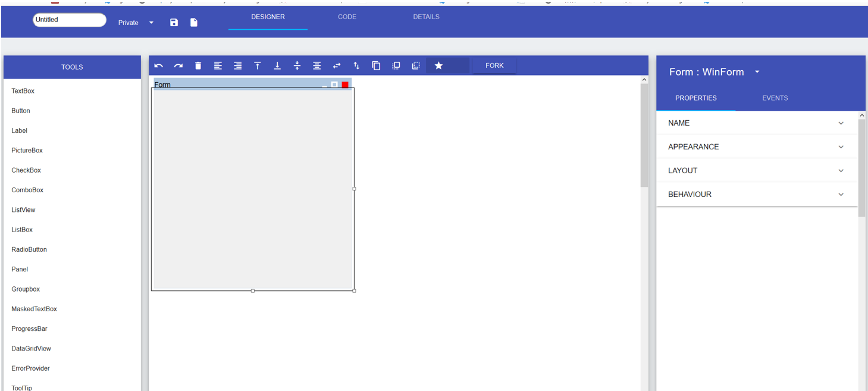This screenshot has width=868, height=391.
Task: Switch to the EVENTS tab
Action: pyautogui.click(x=775, y=98)
